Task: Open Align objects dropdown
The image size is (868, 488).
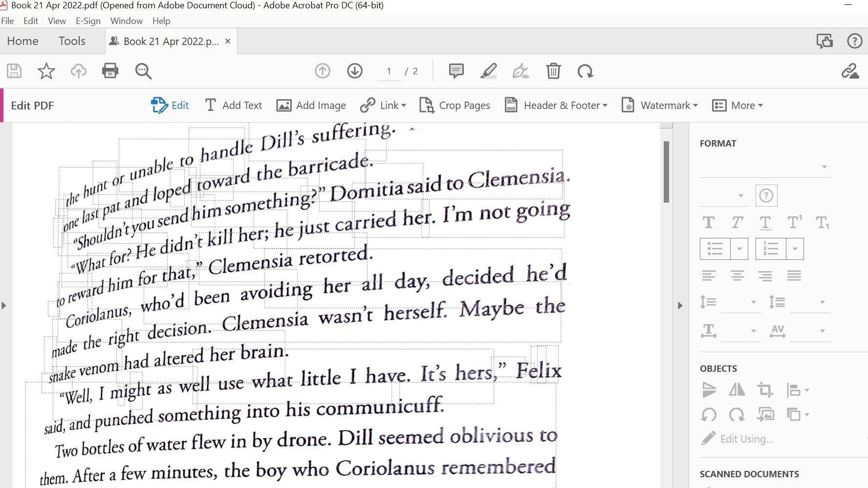Action: (798, 390)
